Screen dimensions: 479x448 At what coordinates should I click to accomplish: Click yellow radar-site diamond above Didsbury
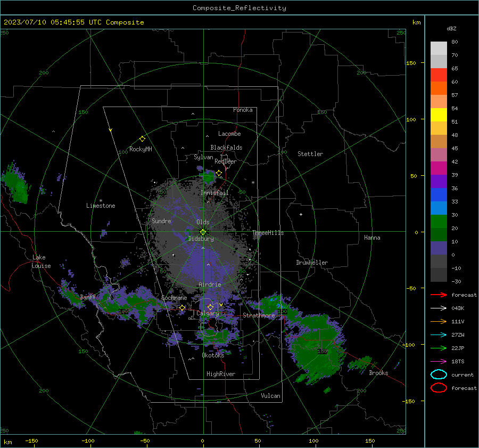click(x=203, y=232)
